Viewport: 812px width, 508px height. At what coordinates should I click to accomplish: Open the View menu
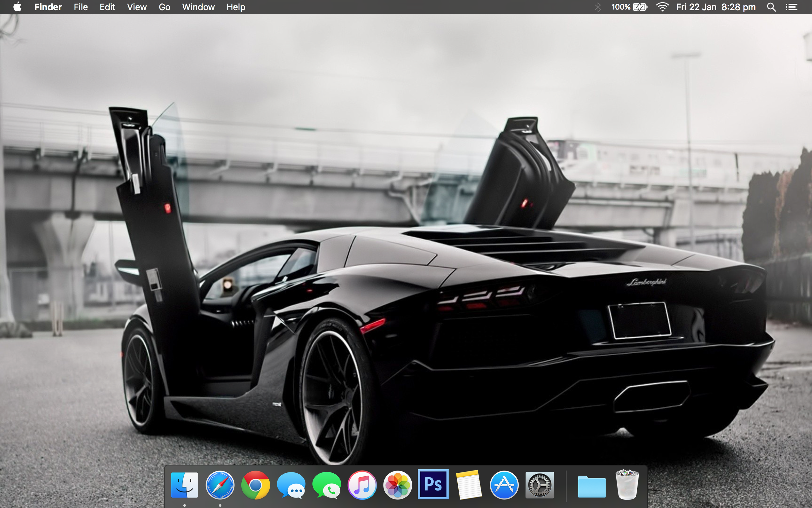(137, 7)
